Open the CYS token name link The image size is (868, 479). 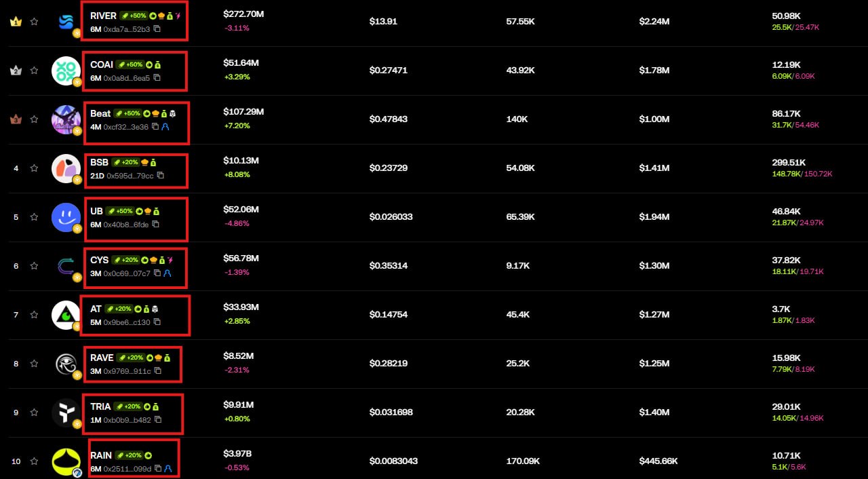(x=99, y=260)
